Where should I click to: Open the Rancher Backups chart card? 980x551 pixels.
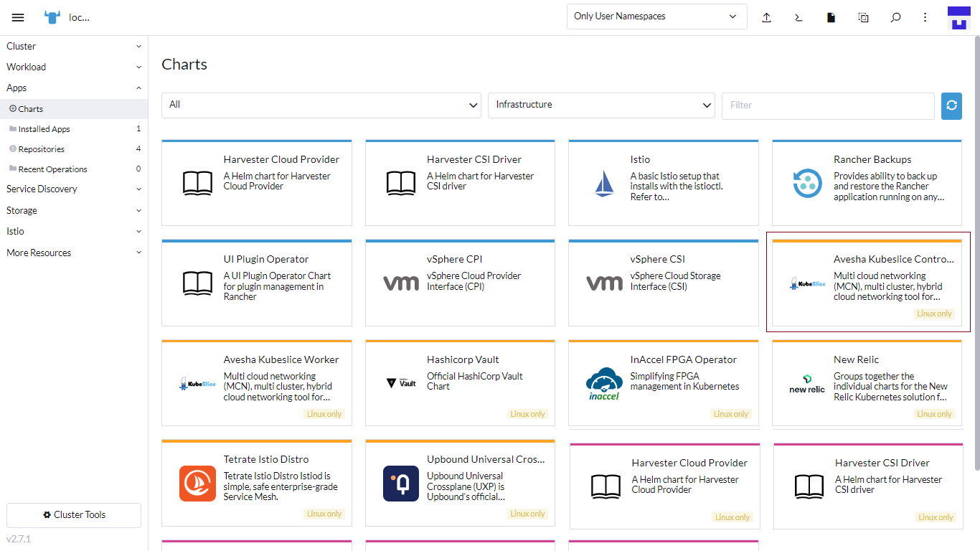867,183
